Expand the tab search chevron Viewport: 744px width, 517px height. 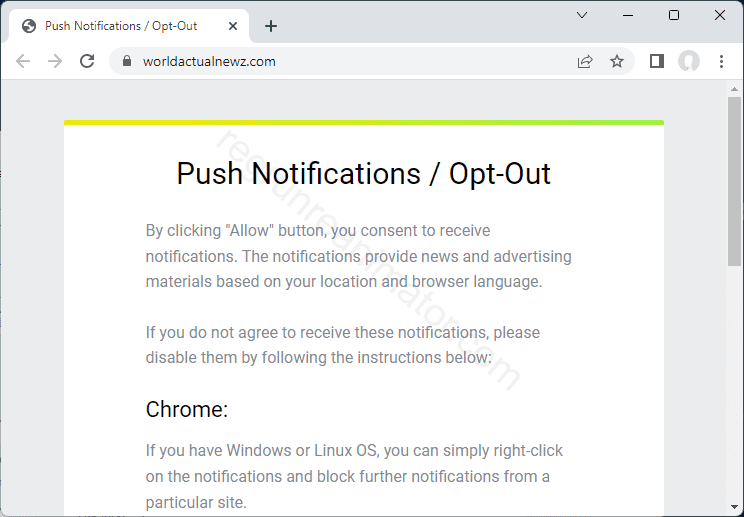(x=582, y=15)
